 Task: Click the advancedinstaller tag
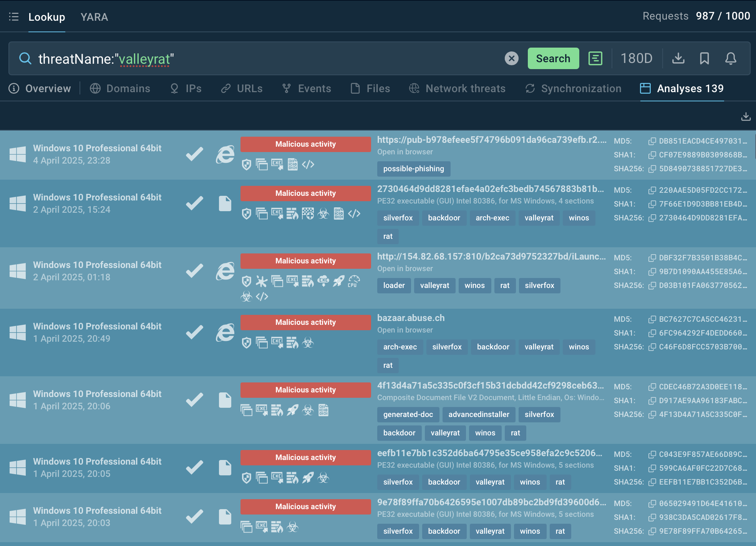479,414
